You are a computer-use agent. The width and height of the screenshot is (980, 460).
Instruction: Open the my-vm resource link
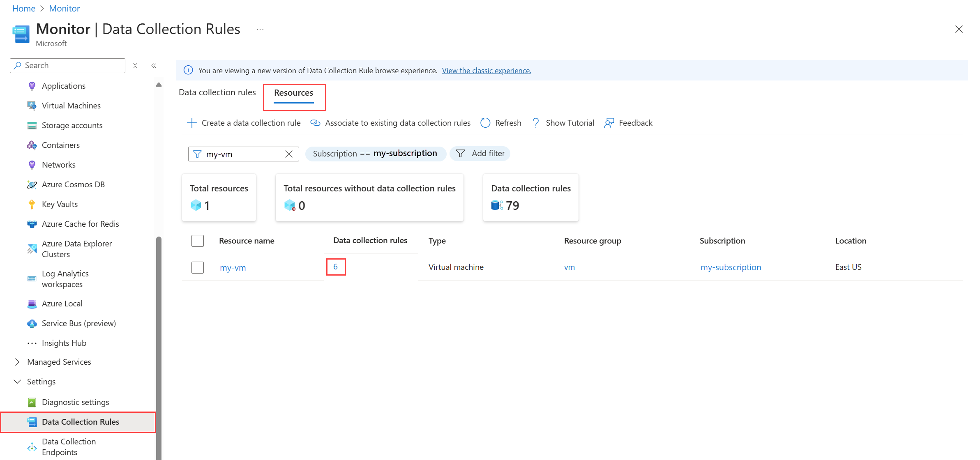click(x=233, y=268)
